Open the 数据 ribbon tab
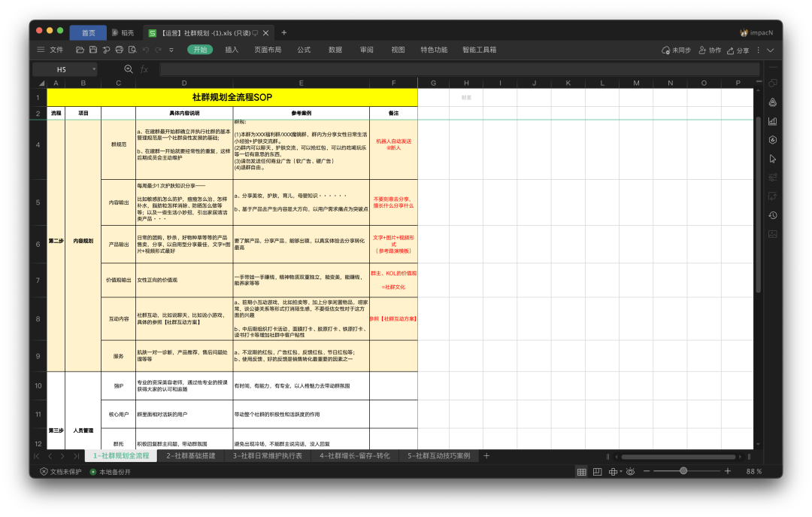812x517 pixels. 335,50
